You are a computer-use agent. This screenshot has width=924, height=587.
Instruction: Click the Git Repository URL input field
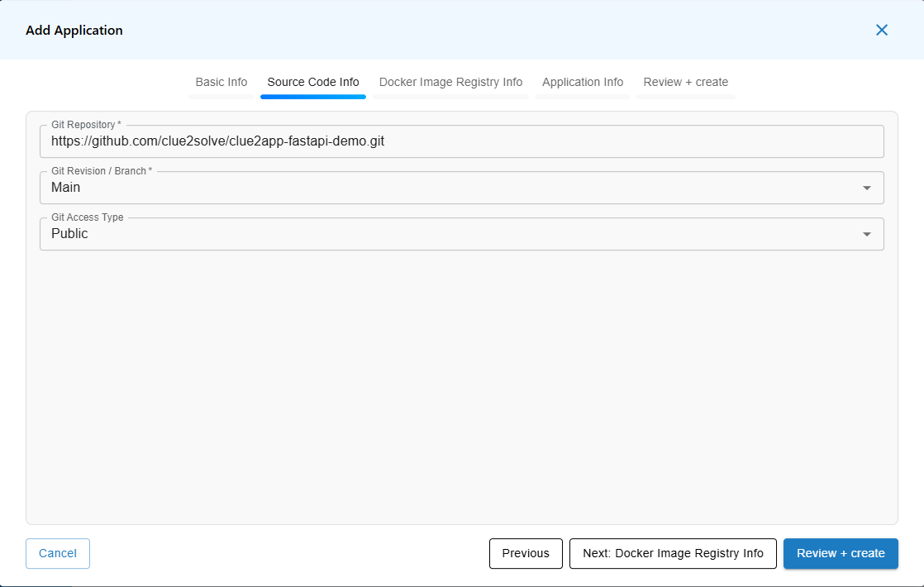pyautogui.click(x=461, y=141)
